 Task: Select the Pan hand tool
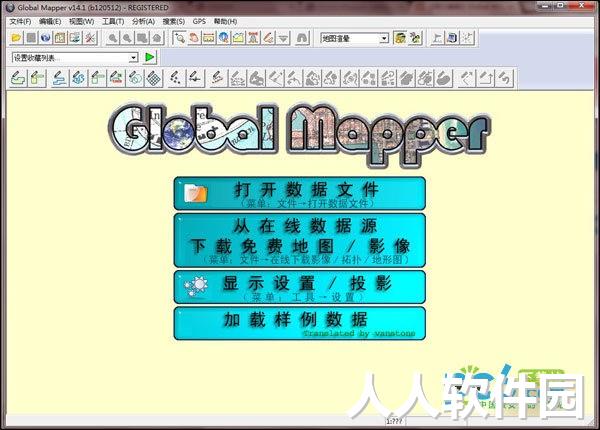[x=194, y=38]
